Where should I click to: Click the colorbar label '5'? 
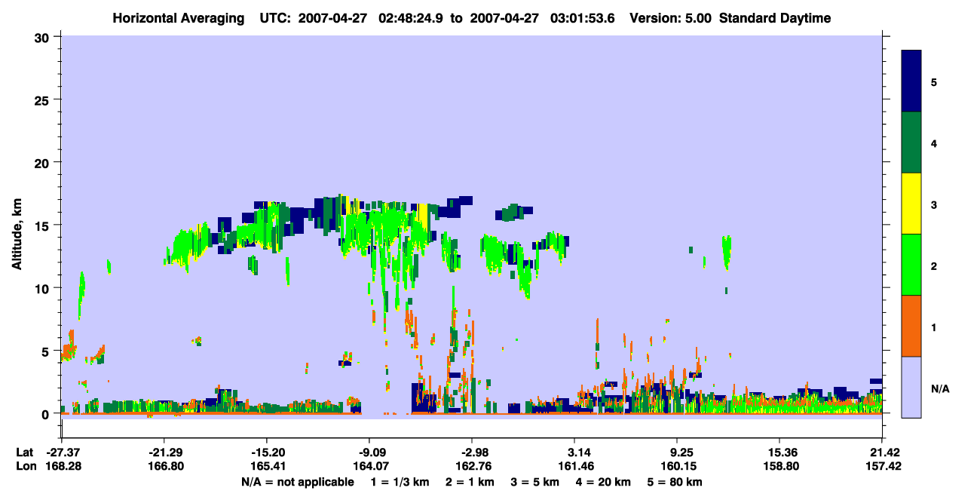pos(934,82)
